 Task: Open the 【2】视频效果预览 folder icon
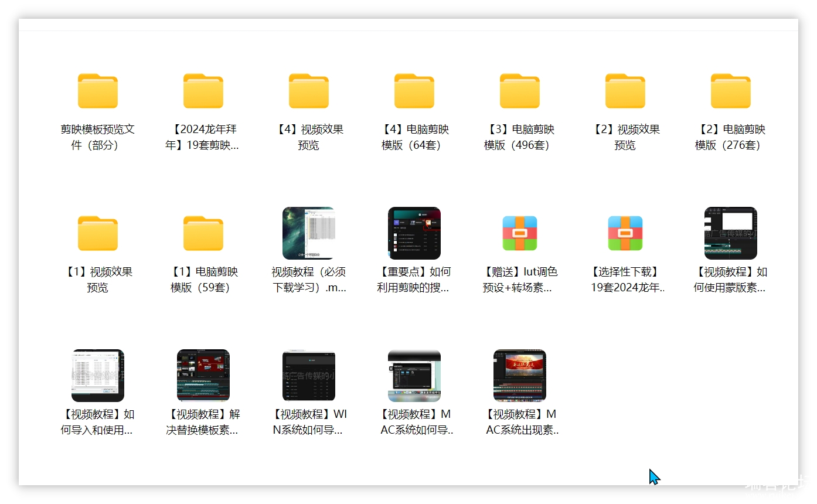tap(625, 91)
